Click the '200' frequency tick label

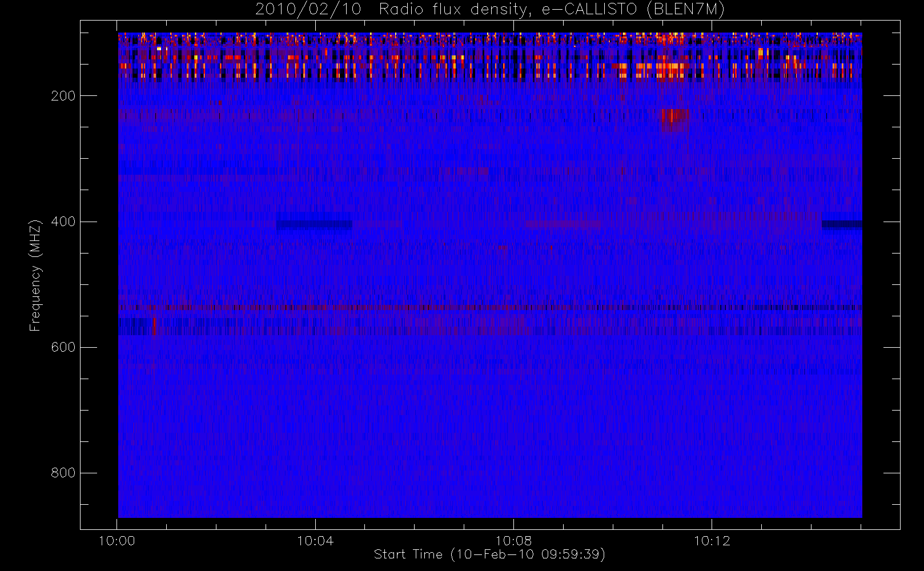pyautogui.click(x=63, y=96)
